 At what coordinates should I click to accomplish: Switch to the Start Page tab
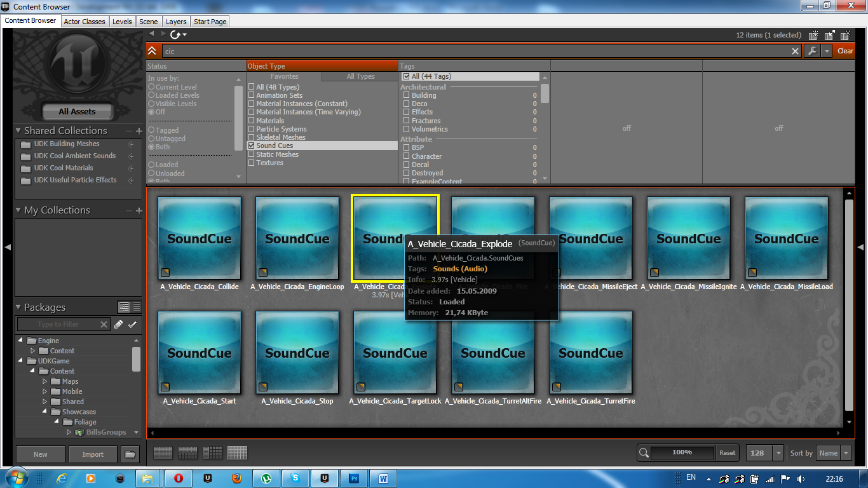tap(210, 22)
